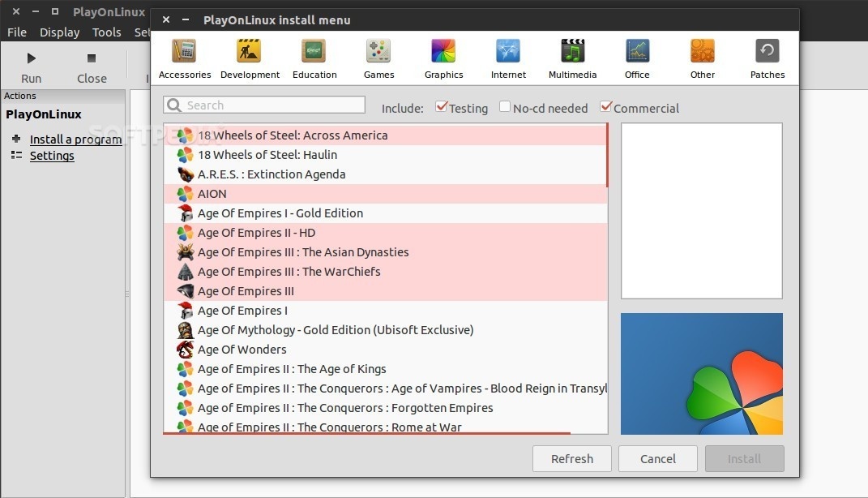
Task: Select the Education category icon
Action: click(x=314, y=51)
